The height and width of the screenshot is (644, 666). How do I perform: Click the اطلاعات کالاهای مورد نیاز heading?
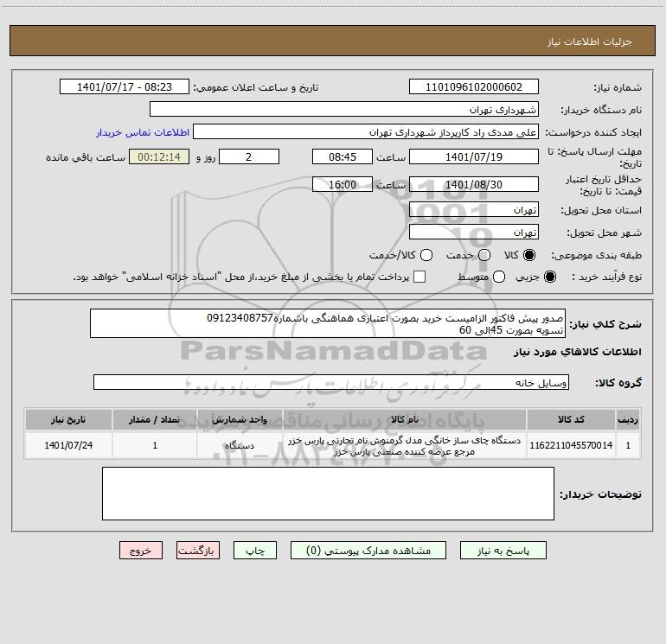577,352
